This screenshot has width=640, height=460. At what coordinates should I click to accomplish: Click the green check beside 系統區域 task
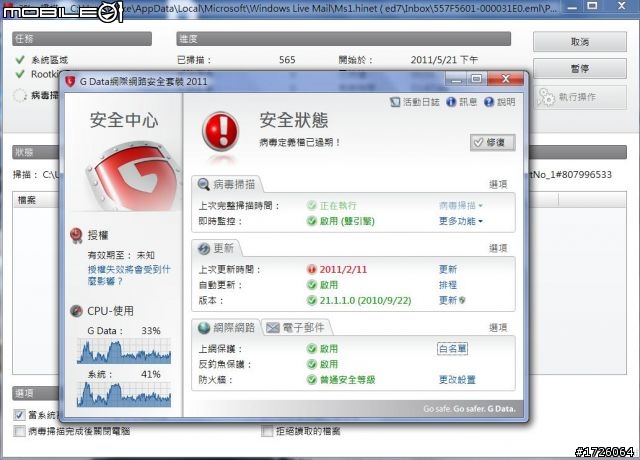[20, 60]
